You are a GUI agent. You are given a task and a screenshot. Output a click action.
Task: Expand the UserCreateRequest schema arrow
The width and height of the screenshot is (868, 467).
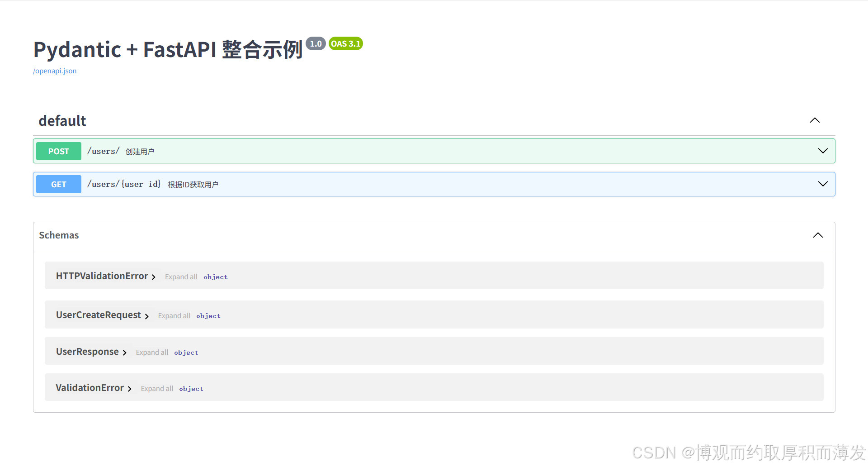[146, 316]
